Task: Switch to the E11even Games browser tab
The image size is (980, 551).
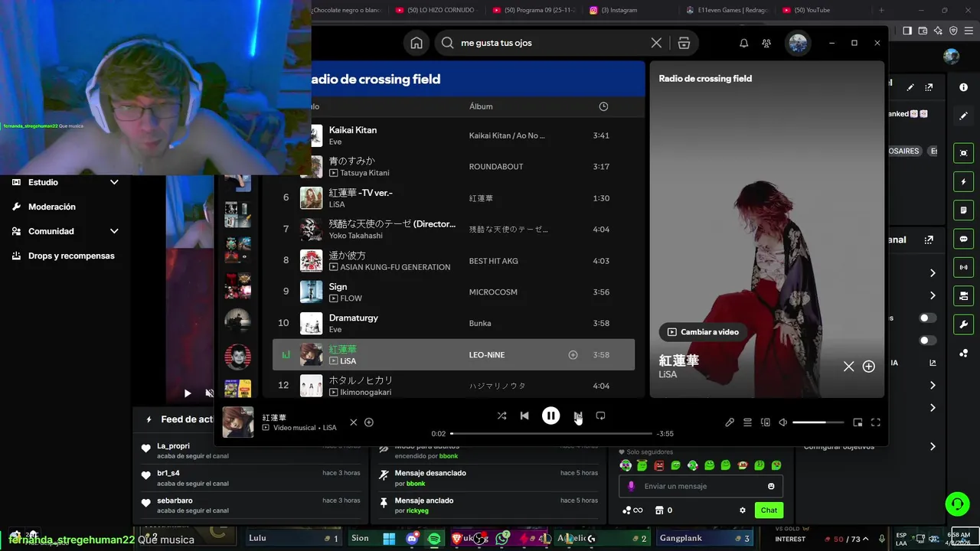Action: tap(727, 10)
